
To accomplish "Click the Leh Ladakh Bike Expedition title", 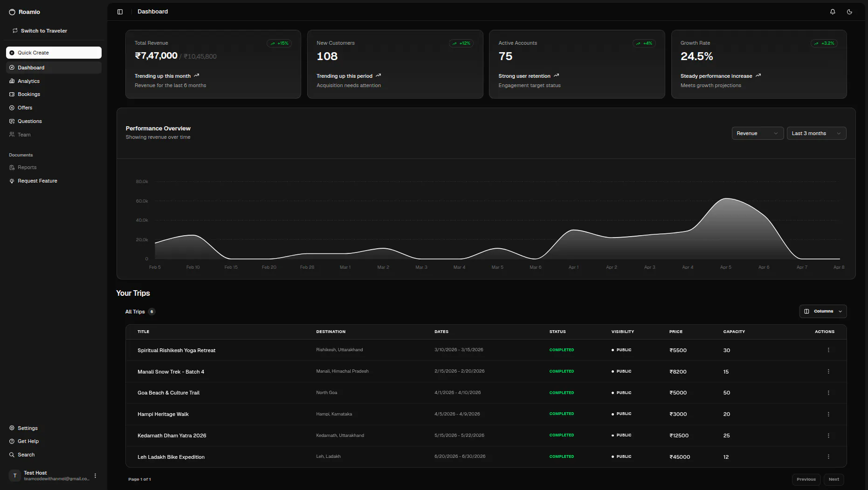I will tap(171, 457).
